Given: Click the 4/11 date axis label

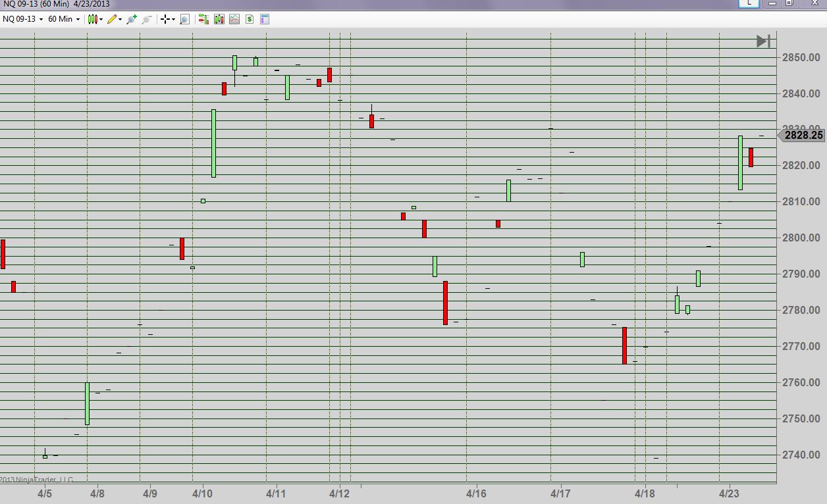Looking at the screenshot, I should [277, 493].
